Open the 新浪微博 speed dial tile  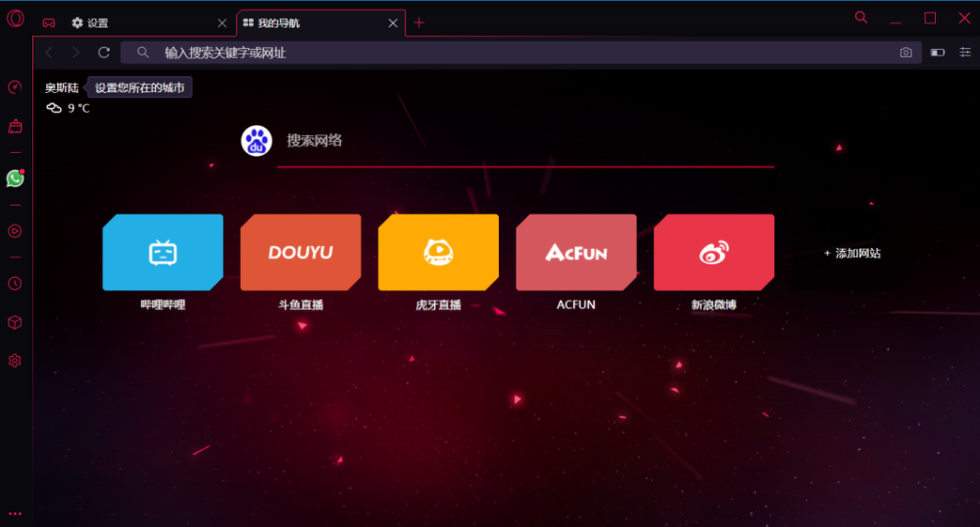pyautogui.click(x=713, y=253)
